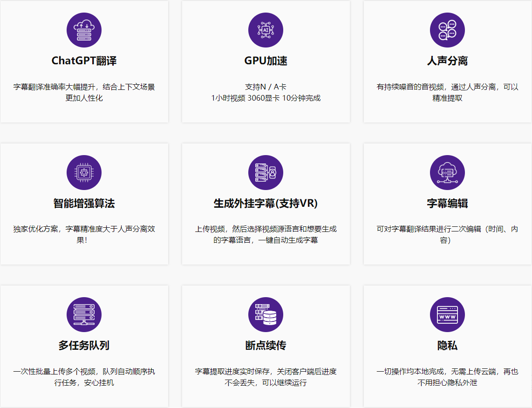
Task: Click the ChatGPT翻译 cloud download icon
Action: [x=84, y=30]
